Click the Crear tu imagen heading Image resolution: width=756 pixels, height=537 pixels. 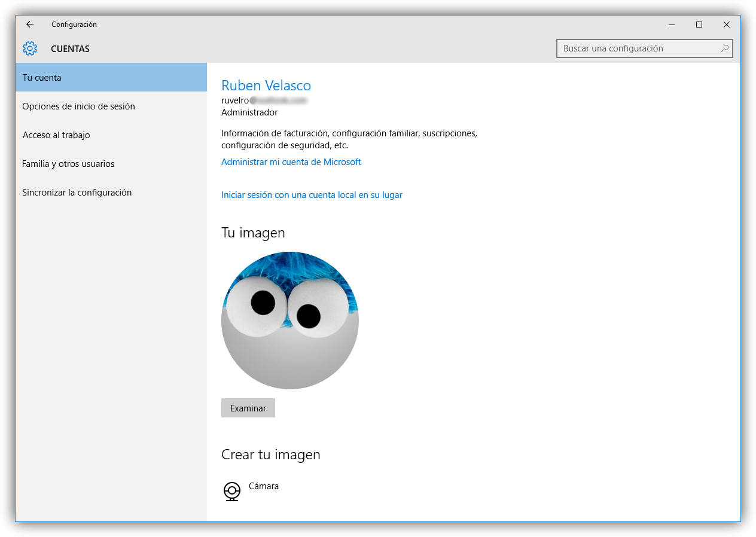coord(271,454)
